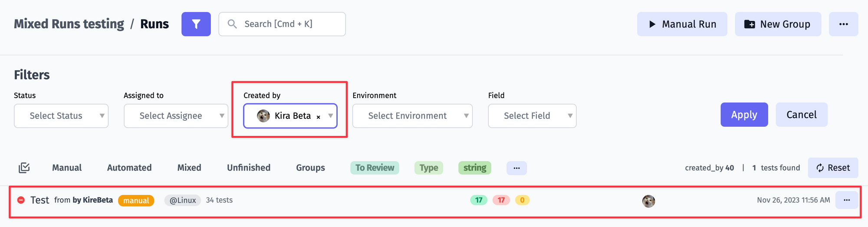This screenshot has width=868, height=227.
Task: Switch to the Unfinished tab
Action: coord(249,168)
